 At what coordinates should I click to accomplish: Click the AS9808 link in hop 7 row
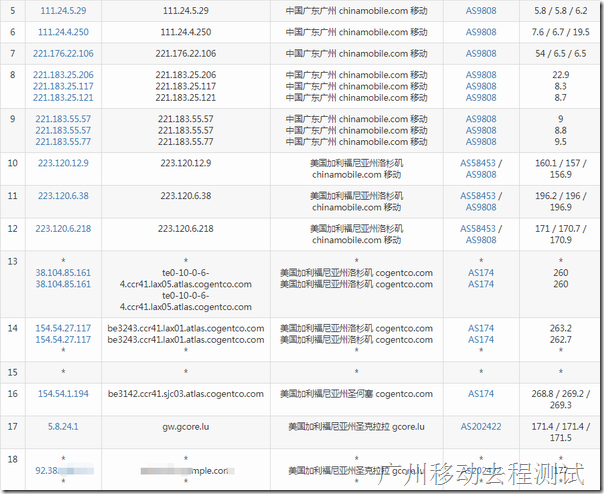[x=481, y=54]
